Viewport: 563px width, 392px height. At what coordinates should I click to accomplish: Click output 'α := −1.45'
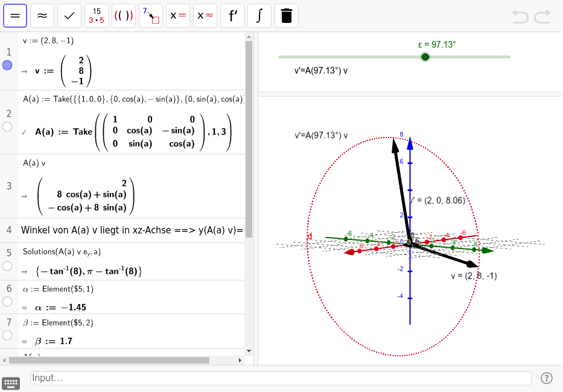pos(61,308)
